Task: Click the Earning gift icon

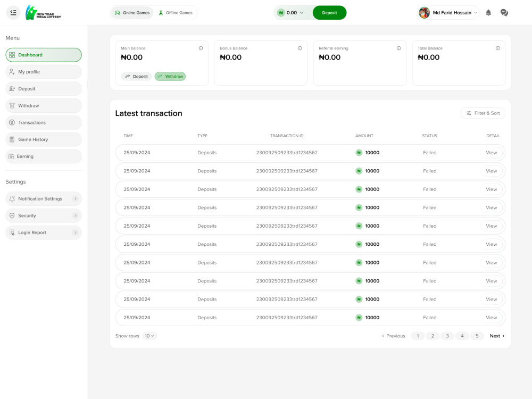Action: click(11, 156)
